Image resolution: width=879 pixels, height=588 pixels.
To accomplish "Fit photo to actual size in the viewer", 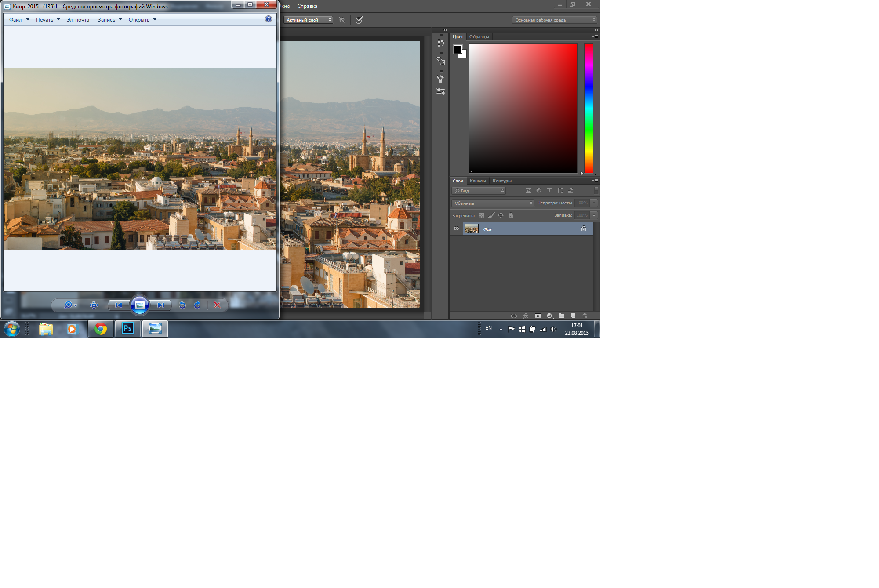I will 94,305.
